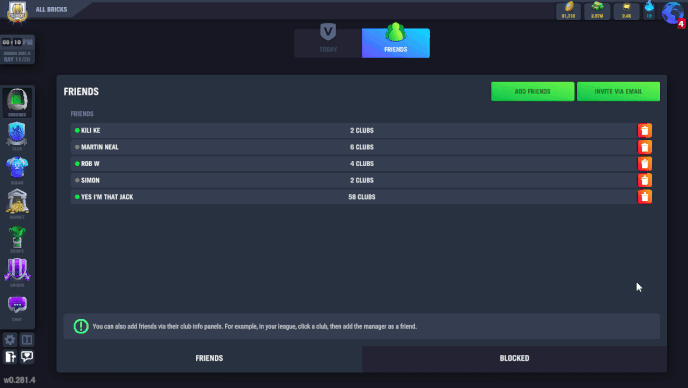Click the Invite Via Email button
688x388 pixels.
[618, 91]
